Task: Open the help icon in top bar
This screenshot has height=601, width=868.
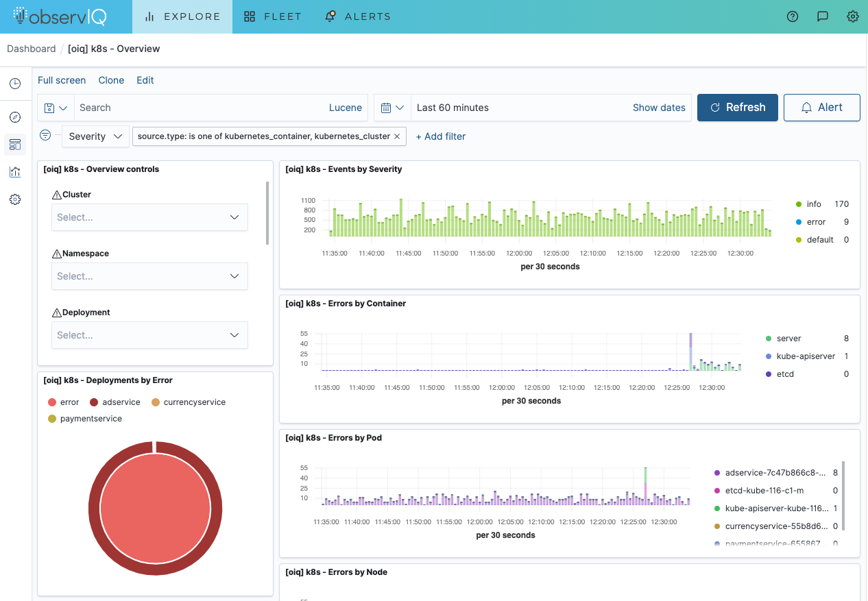Action: tap(793, 16)
